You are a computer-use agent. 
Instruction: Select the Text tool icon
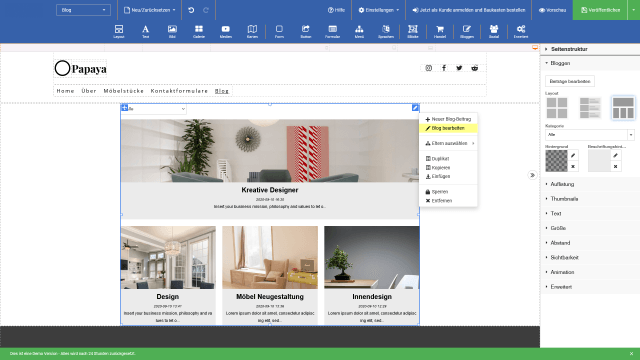[145, 31]
